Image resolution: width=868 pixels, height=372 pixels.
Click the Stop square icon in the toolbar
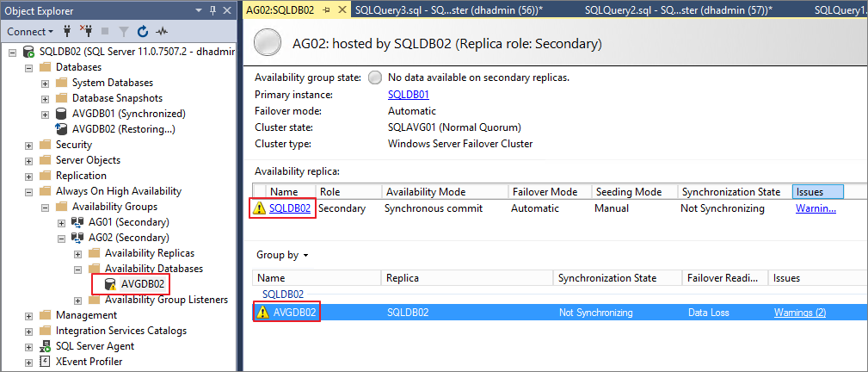tap(105, 32)
